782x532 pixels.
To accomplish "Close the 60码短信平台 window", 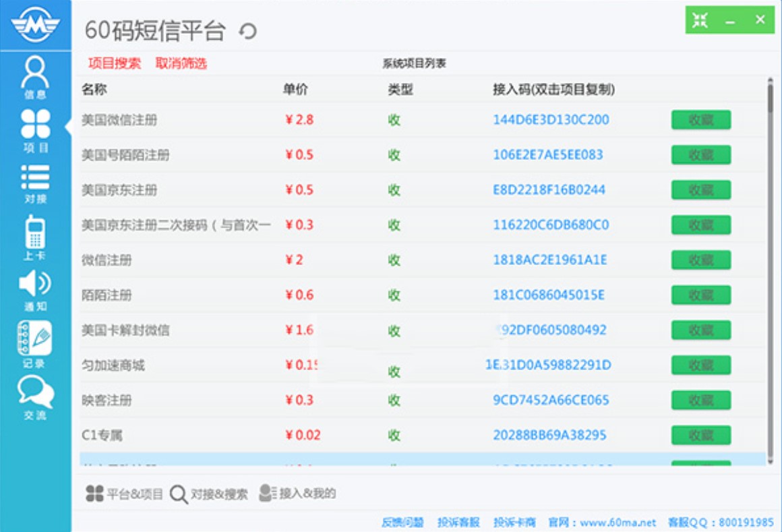I will click(x=760, y=20).
